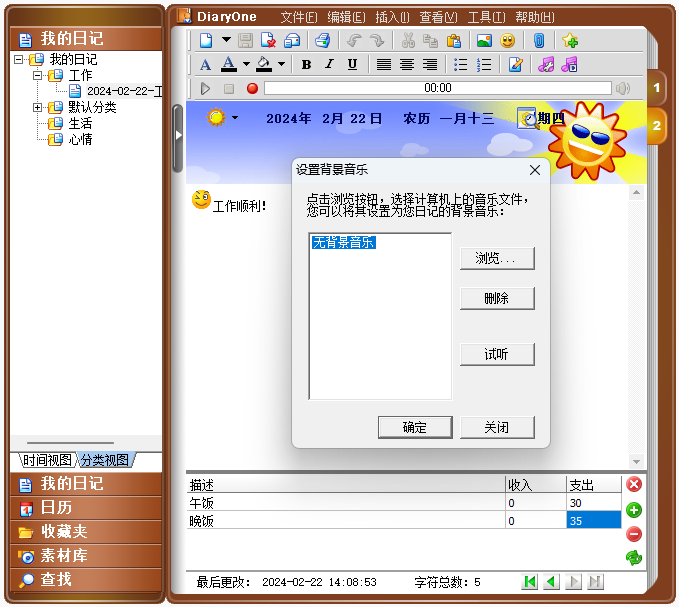Click the 关闭 button in dialog
Image resolution: width=679 pixels, height=607 pixels.
[497, 427]
